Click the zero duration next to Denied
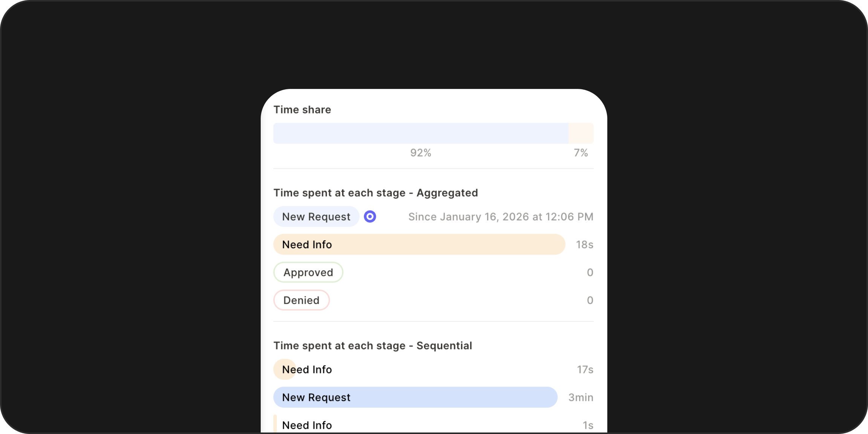This screenshot has width=868, height=434. click(590, 300)
